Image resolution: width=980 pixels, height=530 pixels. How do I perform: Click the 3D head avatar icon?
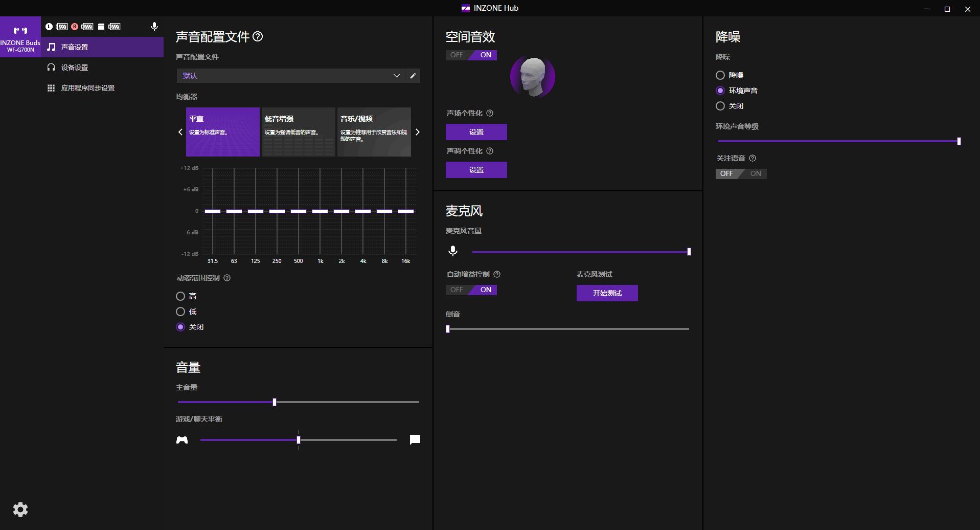click(x=532, y=77)
